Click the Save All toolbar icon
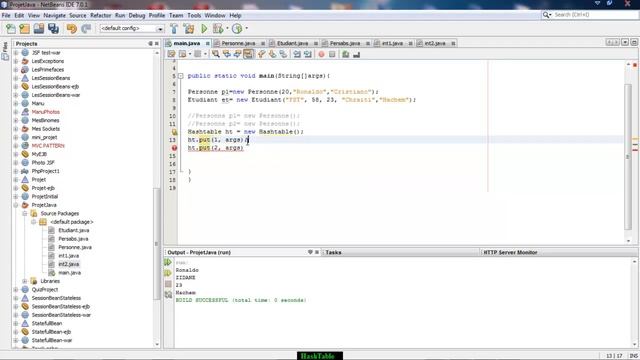The image size is (640, 360). click(x=53, y=29)
